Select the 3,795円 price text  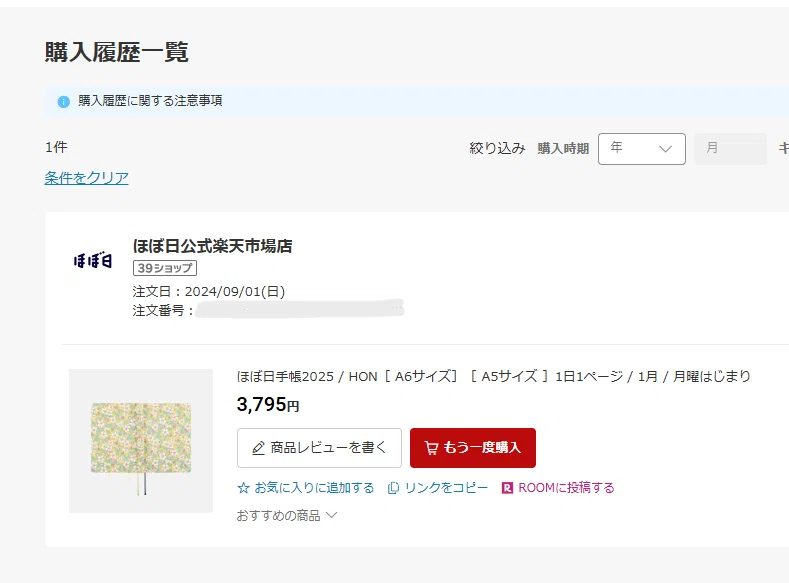(268, 404)
